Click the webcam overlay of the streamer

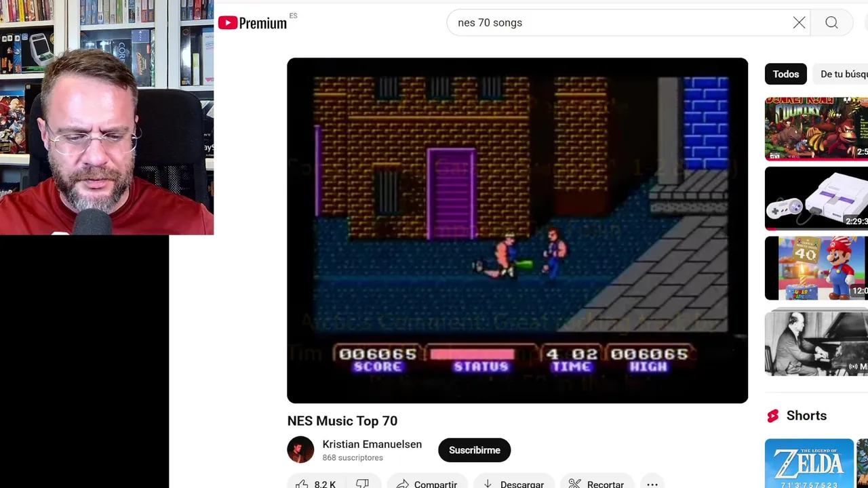click(106, 117)
